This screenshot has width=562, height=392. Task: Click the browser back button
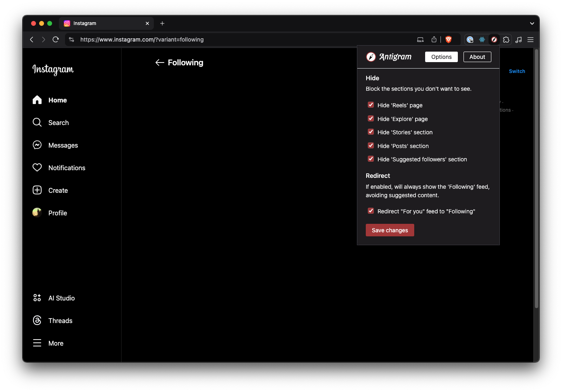pyautogui.click(x=31, y=40)
